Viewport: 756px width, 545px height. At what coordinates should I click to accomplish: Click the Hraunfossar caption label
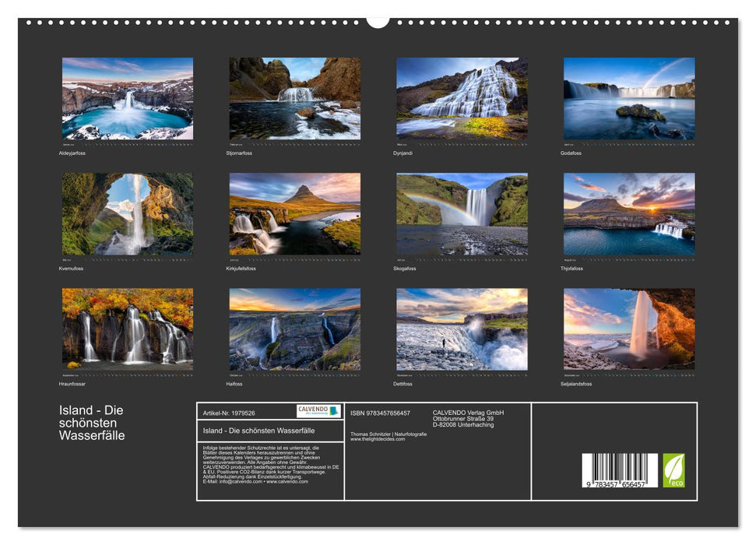[x=72, y=384]
